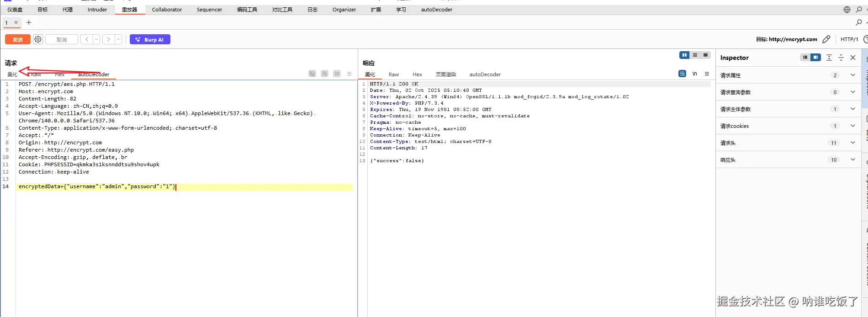This screenshot has height=317, width=868.
Task: Select response Hex view tab
Action: [417, 74]
